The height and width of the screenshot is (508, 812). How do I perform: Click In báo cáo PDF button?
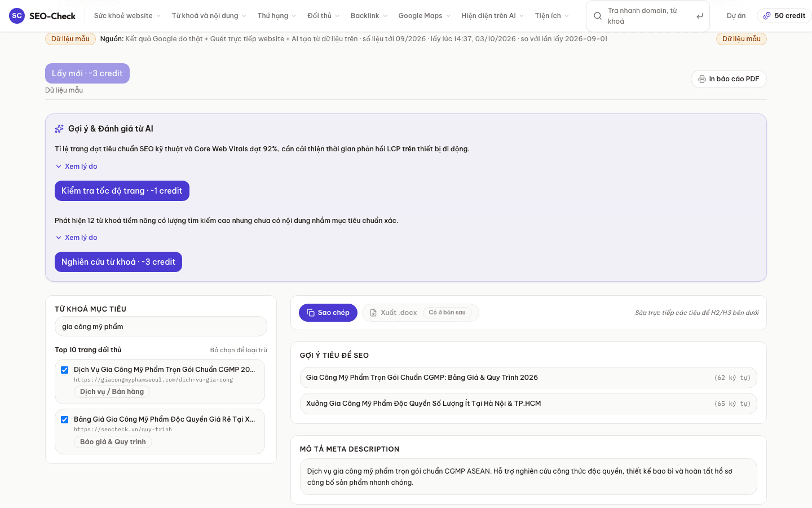click(x=729, y=79)
